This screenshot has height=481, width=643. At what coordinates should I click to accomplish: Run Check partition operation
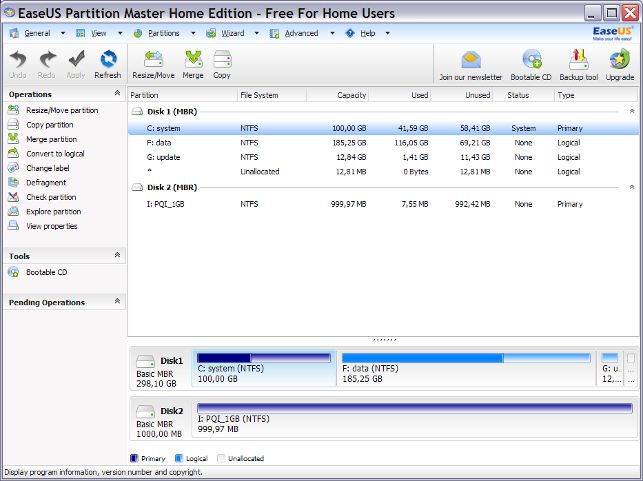pos(51,197)
